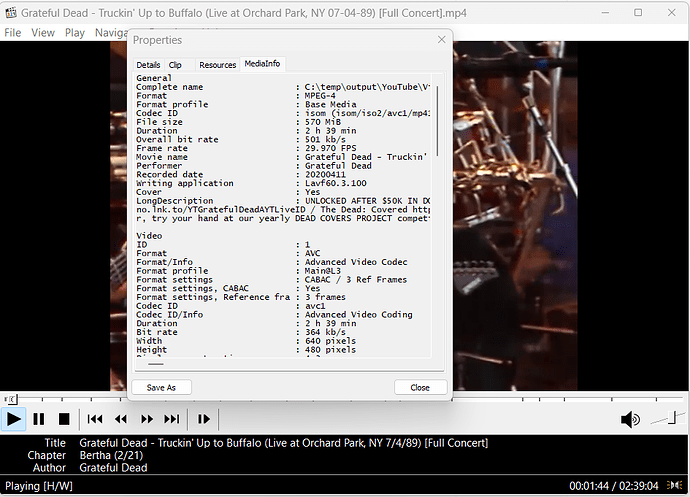
Task: Click the audio indicator icon in status bar
Action: tap(675, 485)
